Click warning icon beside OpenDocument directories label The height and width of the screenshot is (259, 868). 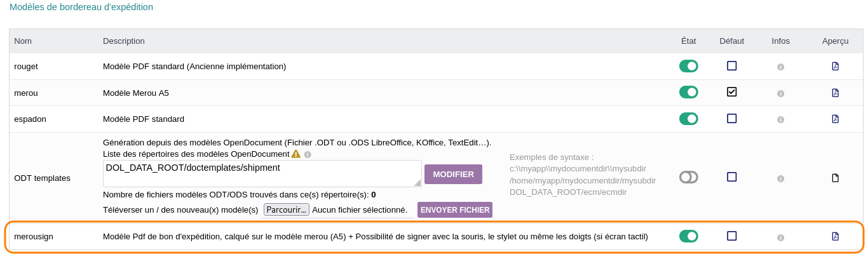click(295, 154)
